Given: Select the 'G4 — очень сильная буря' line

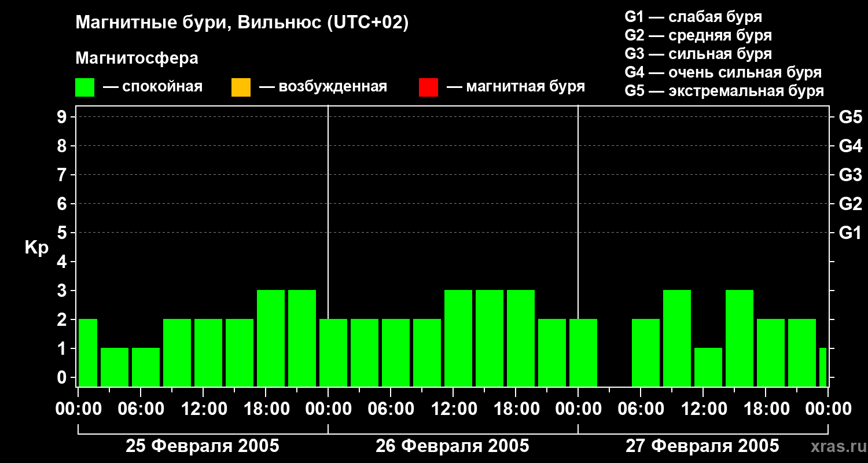Looking at the screenshot, I should tap(723, 72).
